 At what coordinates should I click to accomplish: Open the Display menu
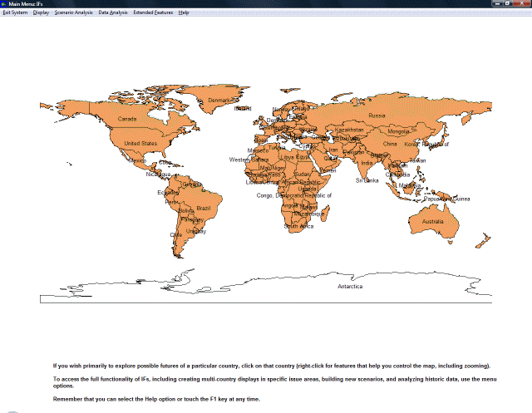point(41,13)
